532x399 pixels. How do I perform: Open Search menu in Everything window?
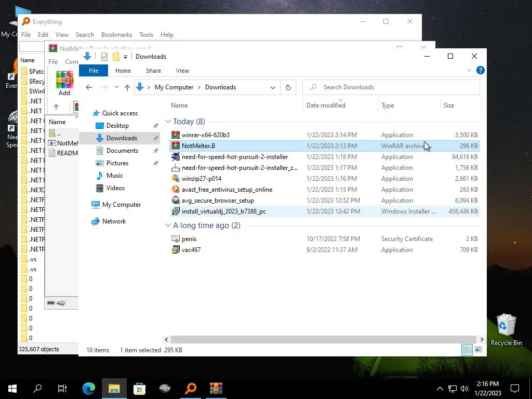click(85, 35)
